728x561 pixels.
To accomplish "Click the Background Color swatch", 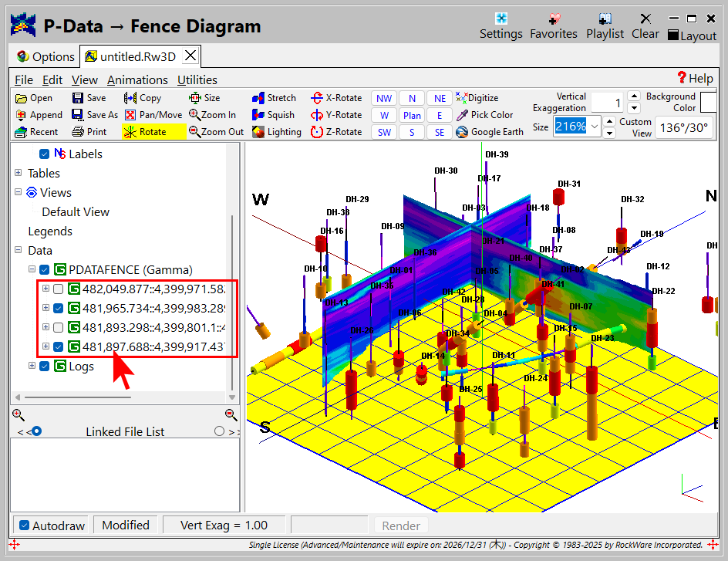I will point(707,102).
